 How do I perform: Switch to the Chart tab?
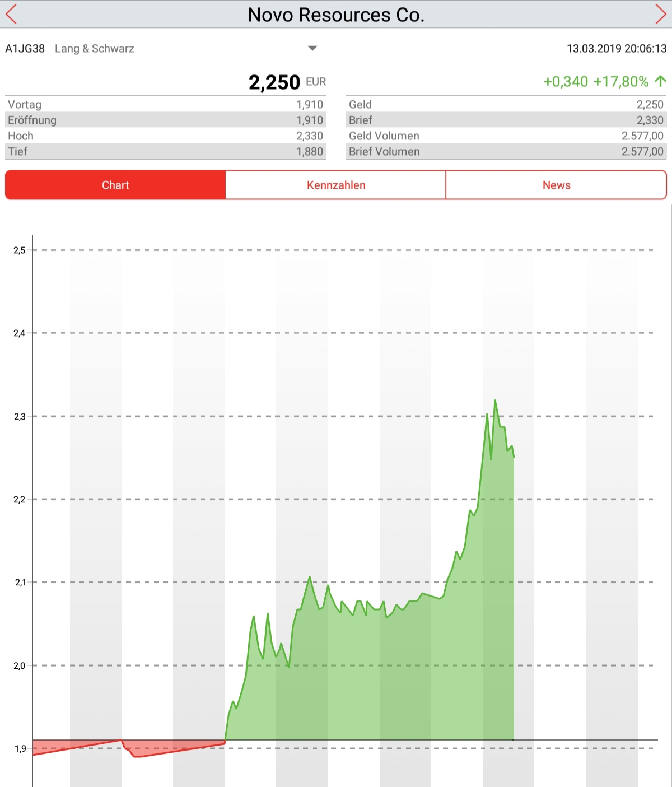point(115,185)
